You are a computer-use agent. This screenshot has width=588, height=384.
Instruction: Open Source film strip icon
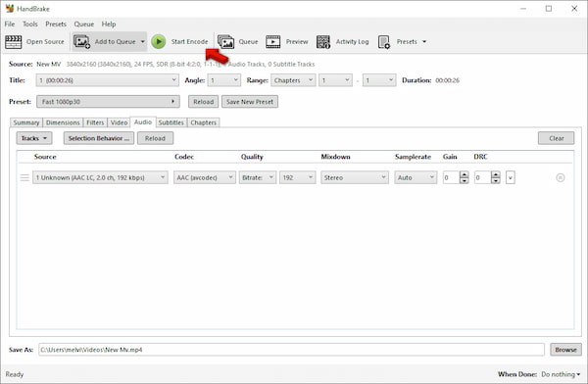[13, 41]
